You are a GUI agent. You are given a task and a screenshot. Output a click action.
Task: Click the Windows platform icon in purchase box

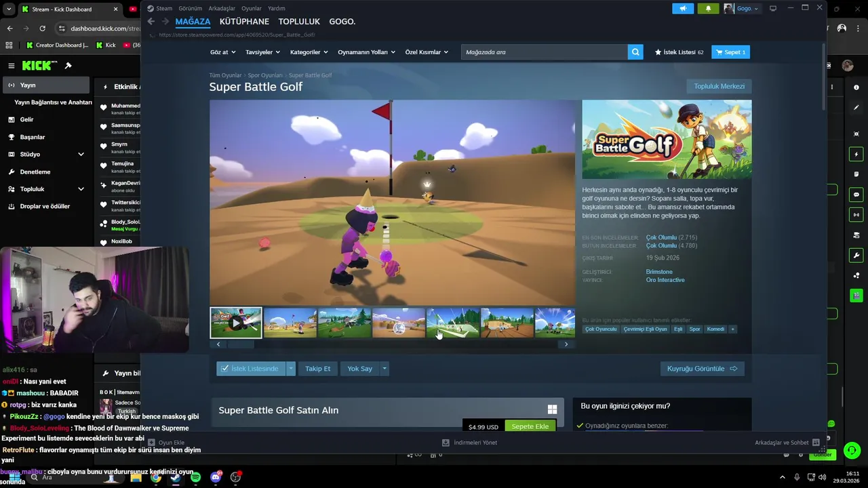pyautogui.click(x=552, y=409)
